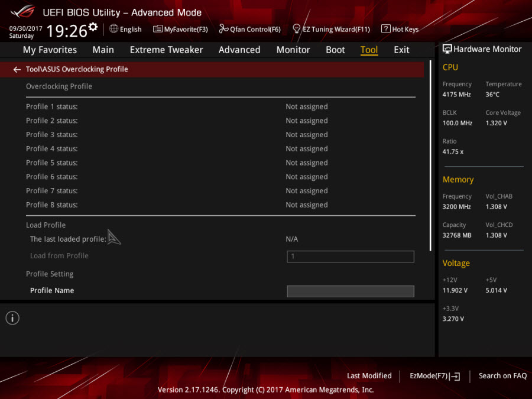Image resolution: width=532 pixels, height=399 pixels.
Task: Click the 'Load from Profile' label
Action: click(59, 255)
